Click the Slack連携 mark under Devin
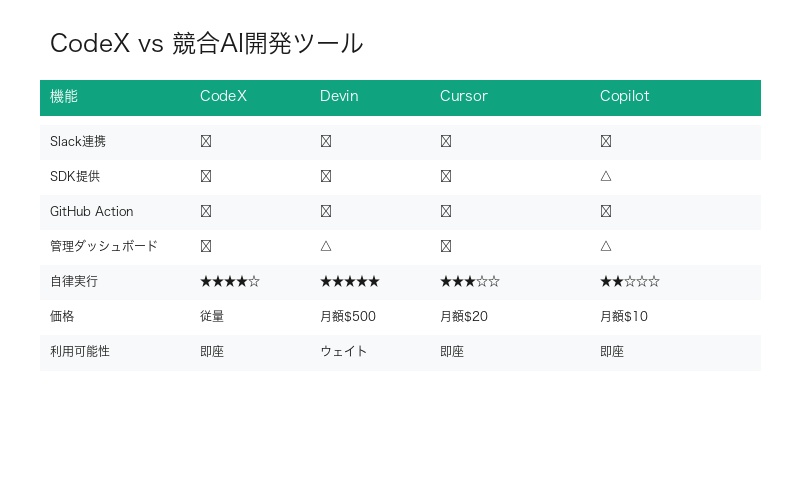Screen dimensions: 800x500 [326, 141]
